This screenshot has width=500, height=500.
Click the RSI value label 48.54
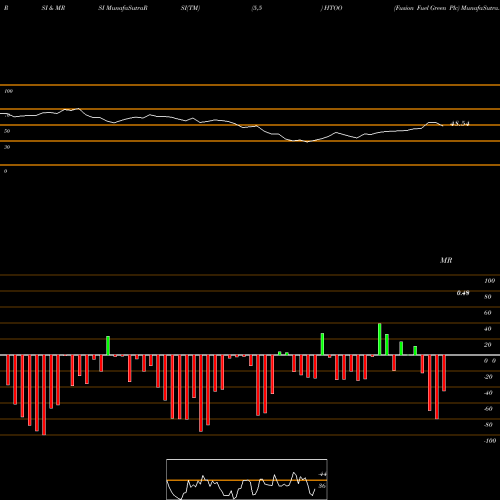click(x=459, y=124)
